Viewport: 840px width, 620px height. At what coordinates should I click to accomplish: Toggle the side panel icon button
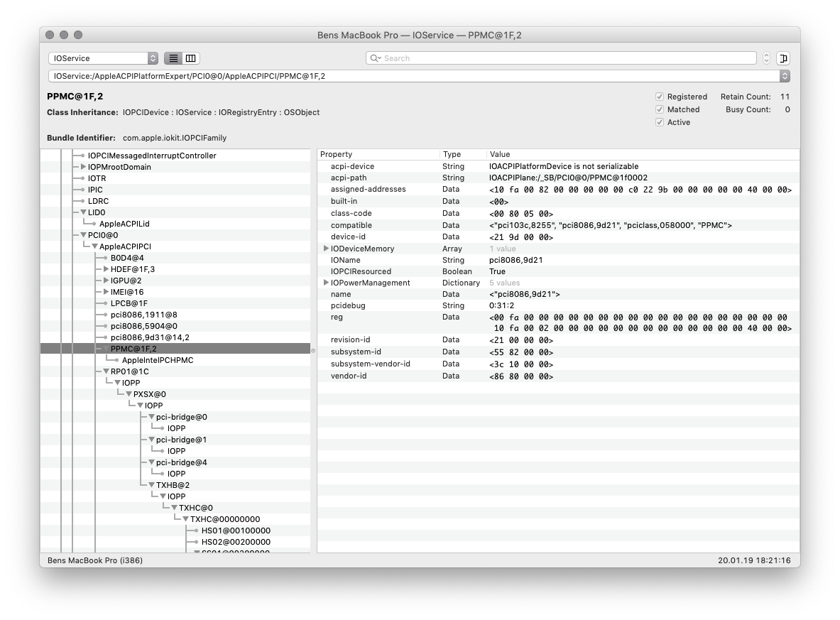tap(783, 58)
